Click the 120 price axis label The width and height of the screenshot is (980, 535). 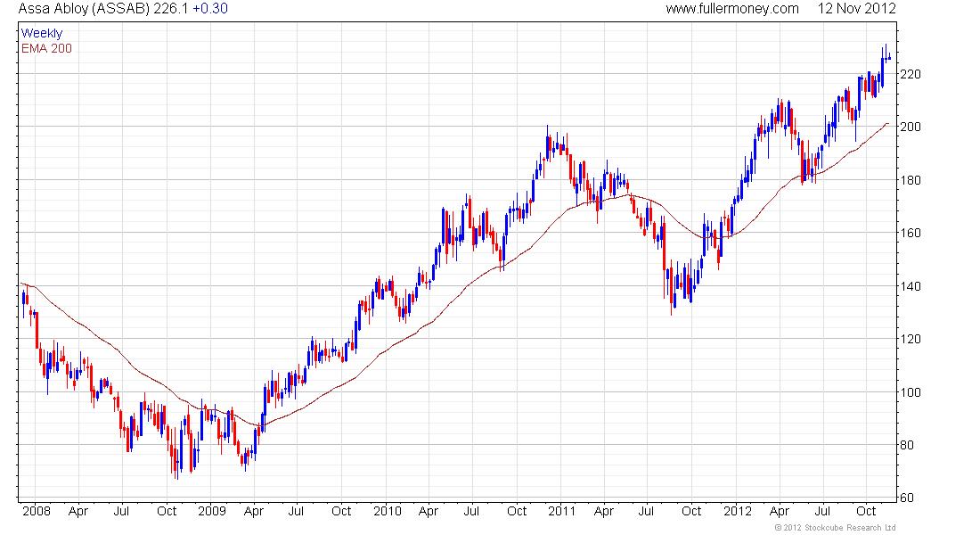click(x=910, y=339)
